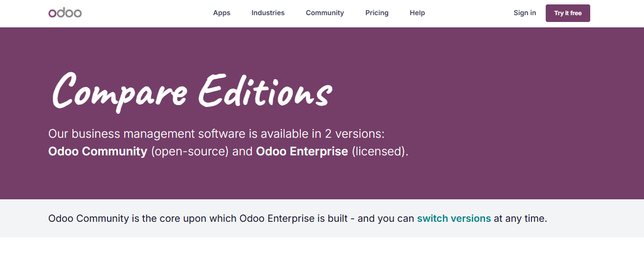Image resolution: width=644 pixels, height=276 pixels.
Task: Click the "(open-source)" text
Action: [190, 151]
